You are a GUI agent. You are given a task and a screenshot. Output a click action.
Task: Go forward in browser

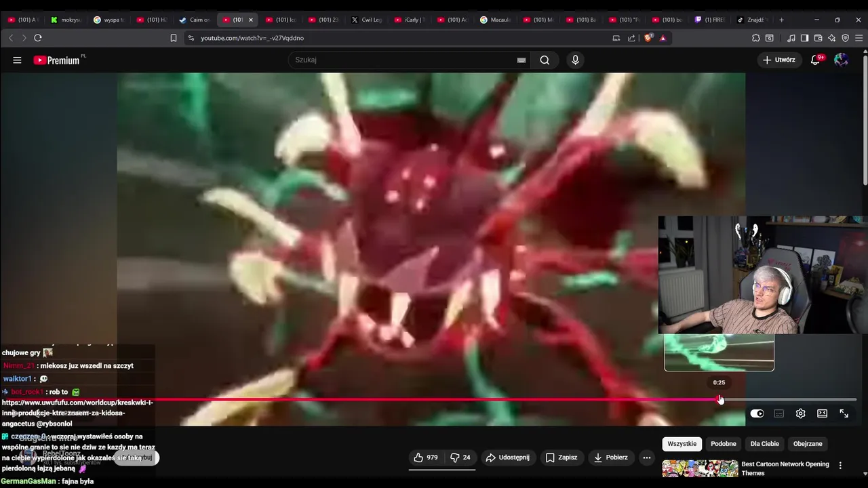click(24, 38)
